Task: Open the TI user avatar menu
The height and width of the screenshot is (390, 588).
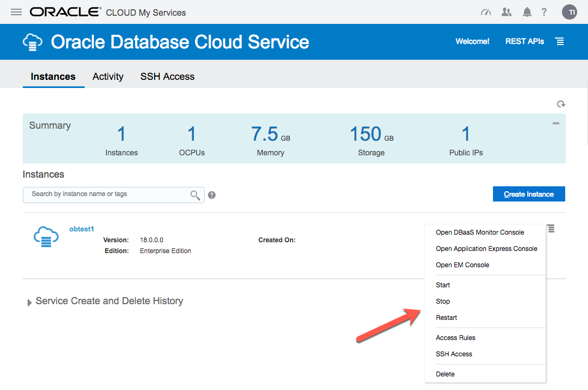Action: click(x=569, y=12)
